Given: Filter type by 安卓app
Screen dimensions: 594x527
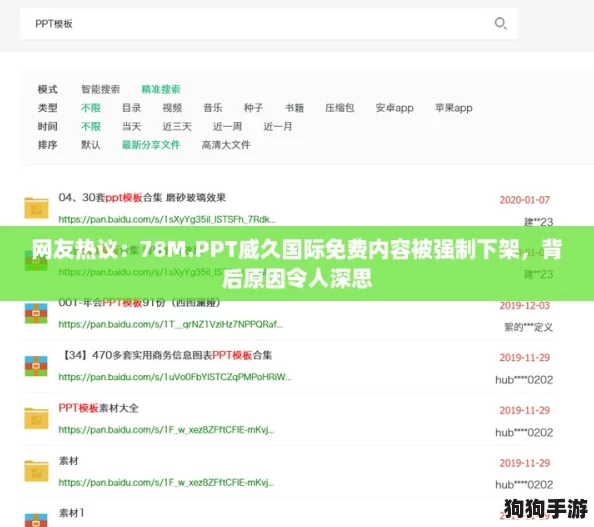Looking at the screenshot, I should tap(394, 108).
